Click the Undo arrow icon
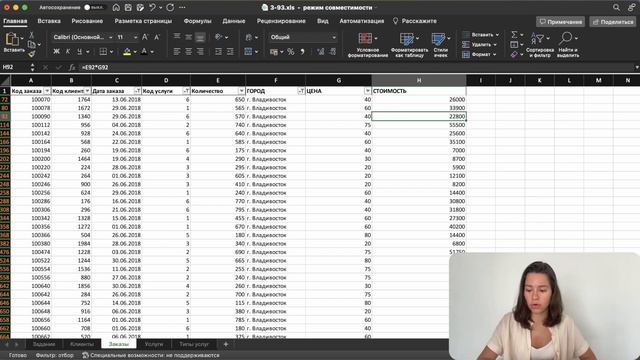This screenshot has height=360, width=640. coord(152,7)
